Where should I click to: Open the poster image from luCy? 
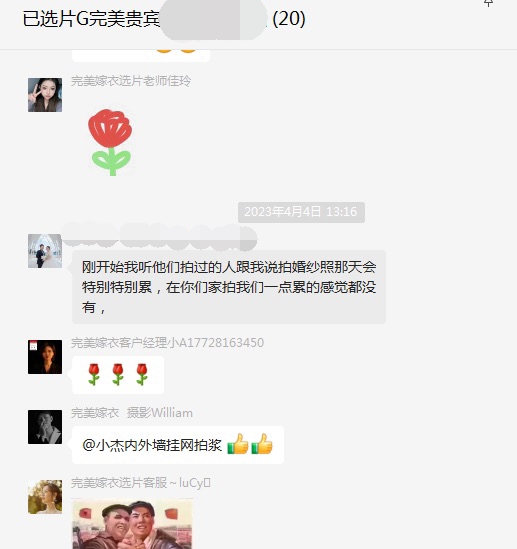coord(132,523)
